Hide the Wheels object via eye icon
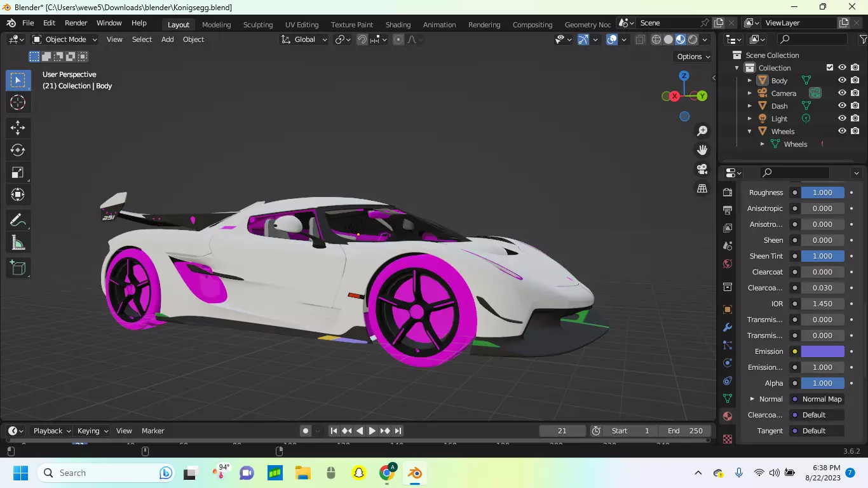The width and height of the screenshot is (868, 488). click(x=842, y=131)
